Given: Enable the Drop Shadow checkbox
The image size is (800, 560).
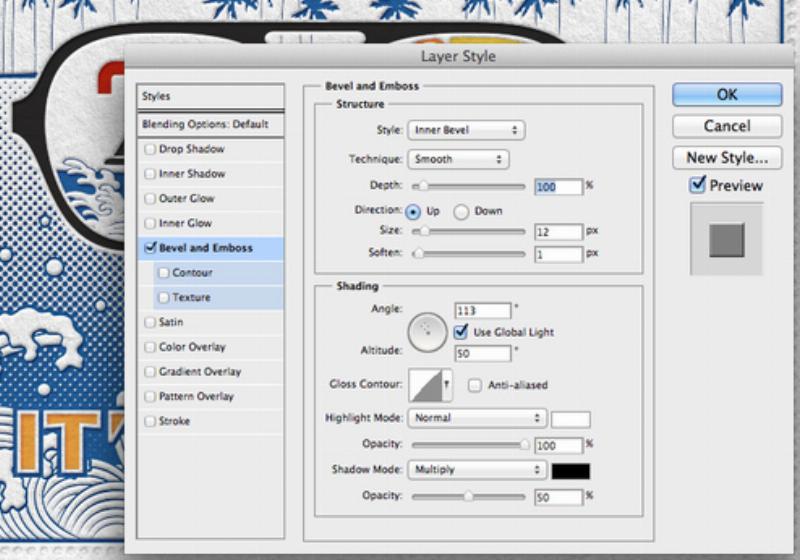Looking at the screenshot, I should point(150,149).
